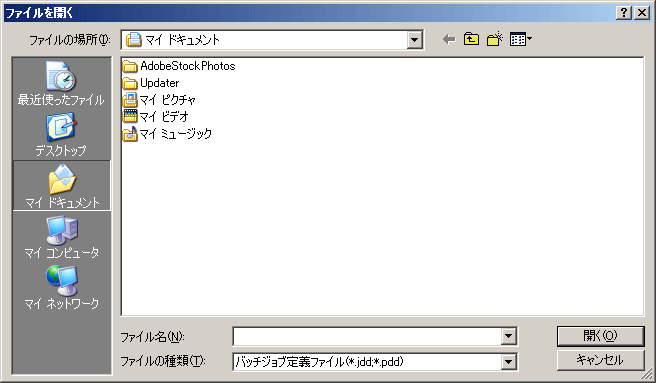Select the AdobeStockPhotos folder icon
Image resolution: width=656 pixels, height=383 pixels.
point(130,66)
